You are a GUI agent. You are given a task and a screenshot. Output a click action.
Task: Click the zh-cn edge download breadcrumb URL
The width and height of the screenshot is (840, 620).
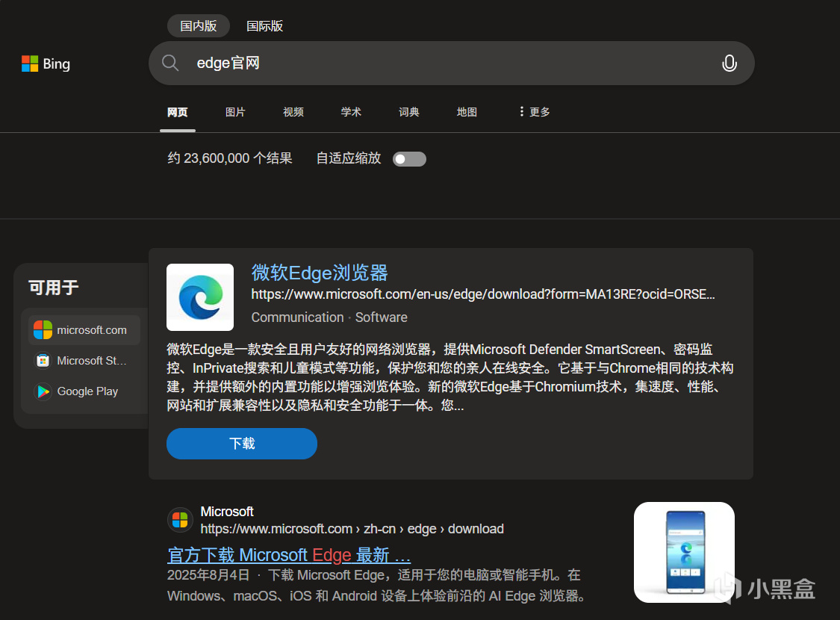[352, 529]
